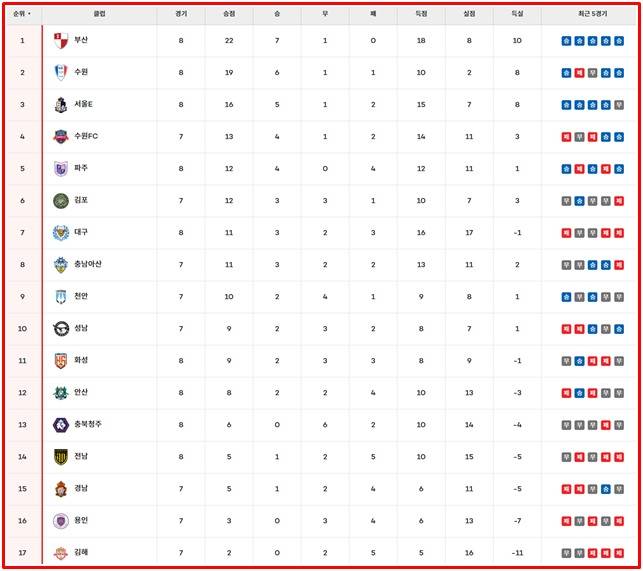Screen dimensions: 643x571
Task: Click the 충북청주 club emblem
Action: [60, 425]
